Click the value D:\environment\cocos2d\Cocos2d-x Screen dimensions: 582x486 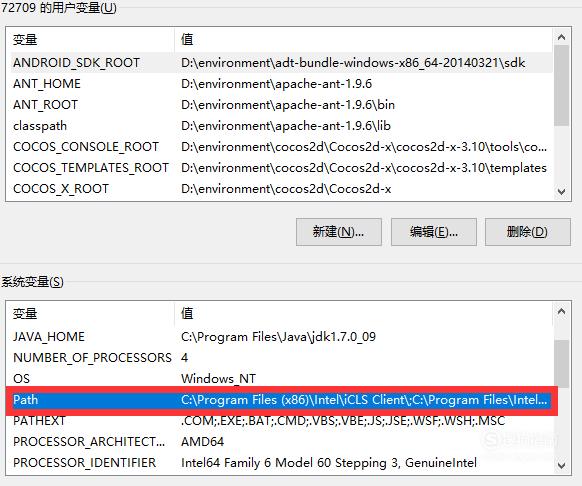[286, 189]
